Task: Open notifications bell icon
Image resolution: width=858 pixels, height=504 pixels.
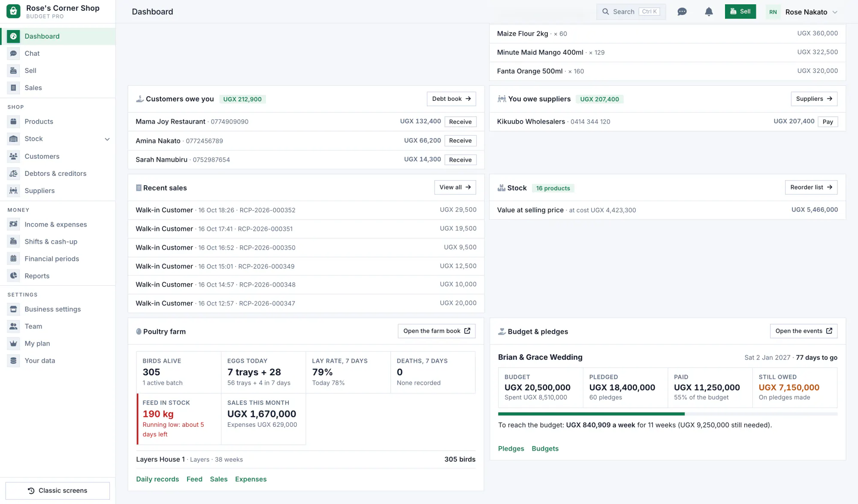Action: pyautogui.click(x=709, y=12)
